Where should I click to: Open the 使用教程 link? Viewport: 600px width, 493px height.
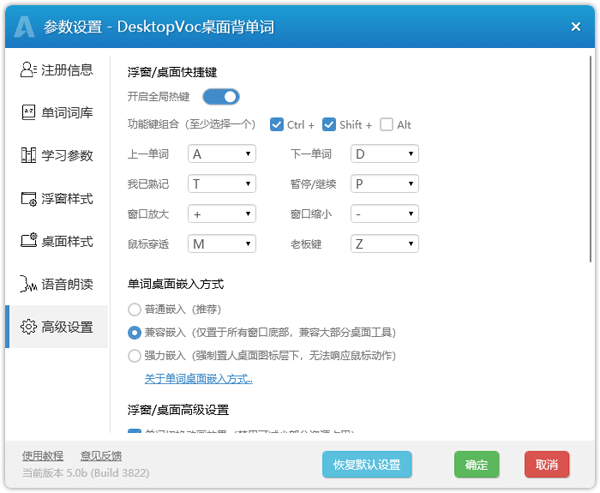tap(43, 456)
